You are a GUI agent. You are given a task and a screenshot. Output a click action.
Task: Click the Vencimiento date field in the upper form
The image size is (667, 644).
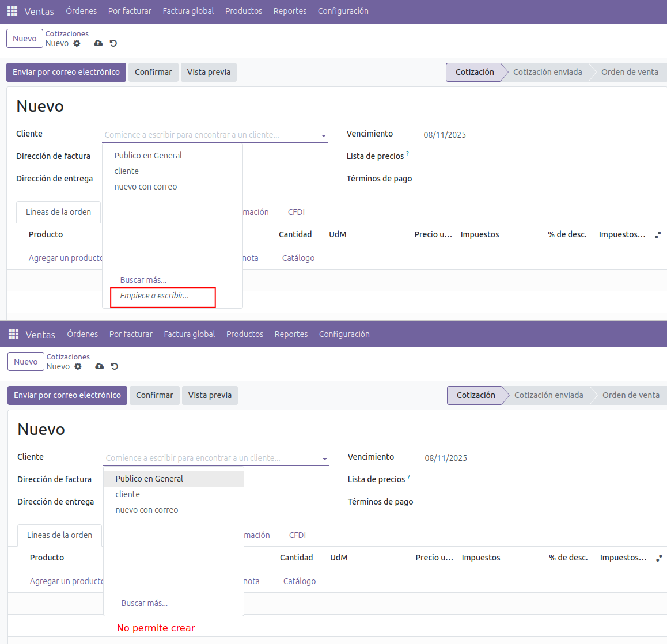tap(445, 135)
